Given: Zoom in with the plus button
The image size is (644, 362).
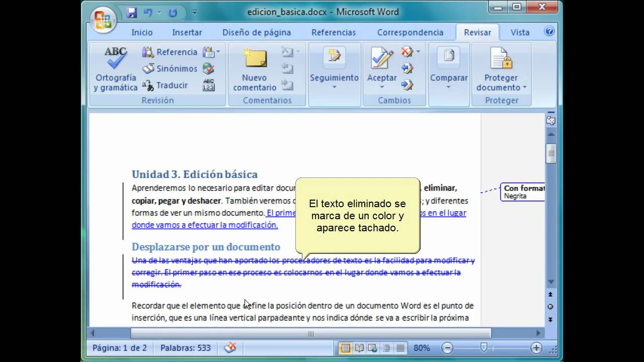Looking at the screenshot, I should pos(536,348).
